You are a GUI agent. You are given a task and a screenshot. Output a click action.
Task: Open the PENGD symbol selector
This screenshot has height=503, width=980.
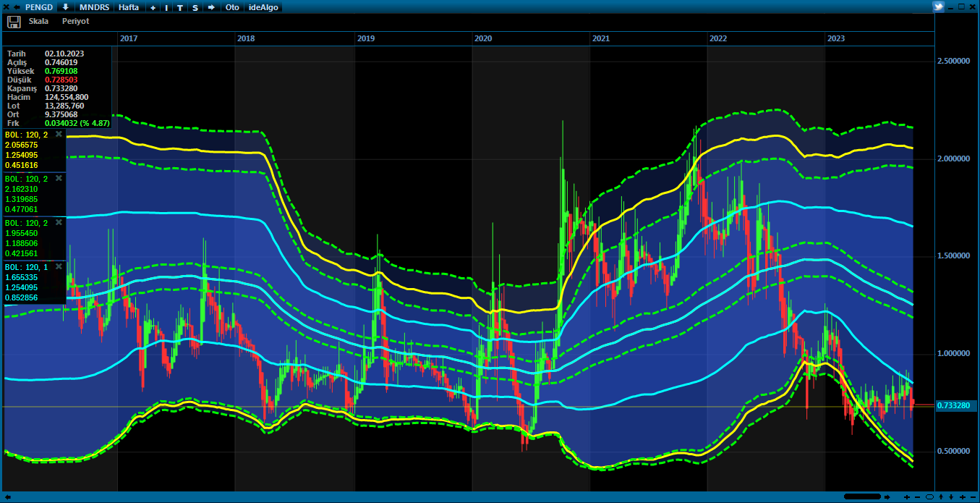(x=39, y=7)
